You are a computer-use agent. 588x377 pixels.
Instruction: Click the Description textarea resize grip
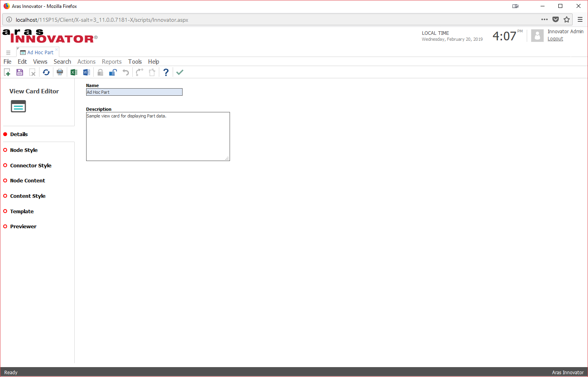[x=227, y=158]
